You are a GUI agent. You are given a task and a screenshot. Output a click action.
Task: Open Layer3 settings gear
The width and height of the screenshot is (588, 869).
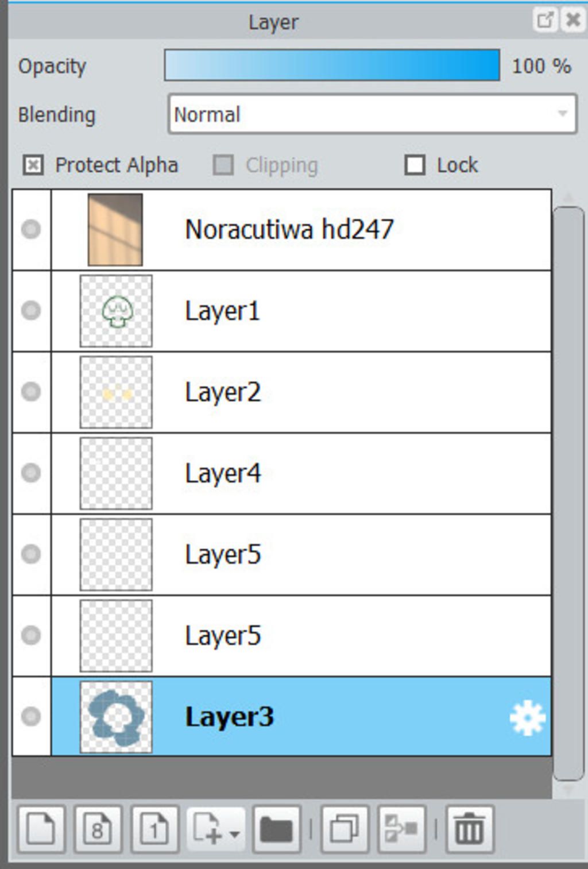[x=527, y=718]
